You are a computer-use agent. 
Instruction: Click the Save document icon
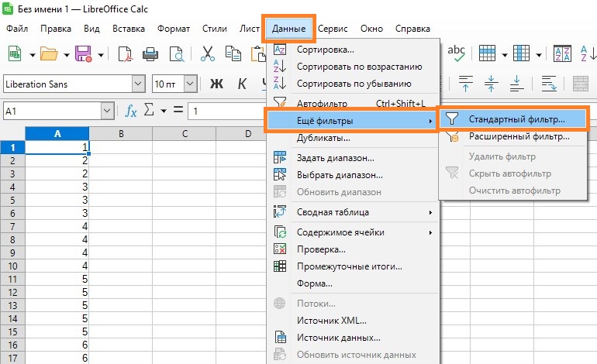coord(83,54)
